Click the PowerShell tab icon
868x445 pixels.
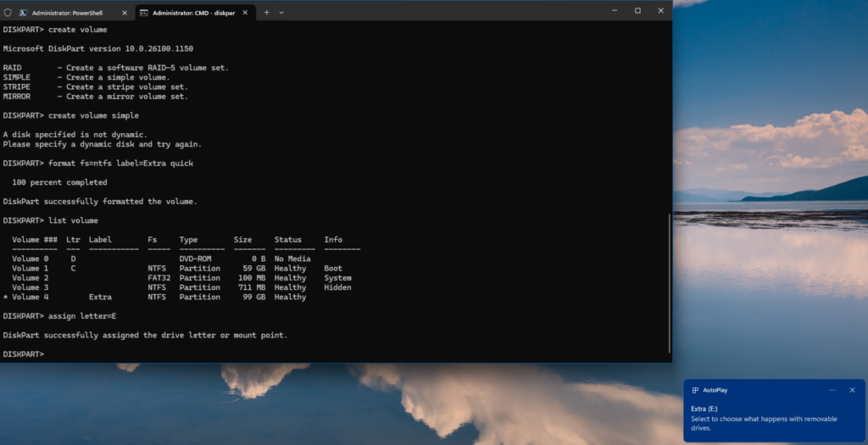pyautogui.click(x=23, y=12)
